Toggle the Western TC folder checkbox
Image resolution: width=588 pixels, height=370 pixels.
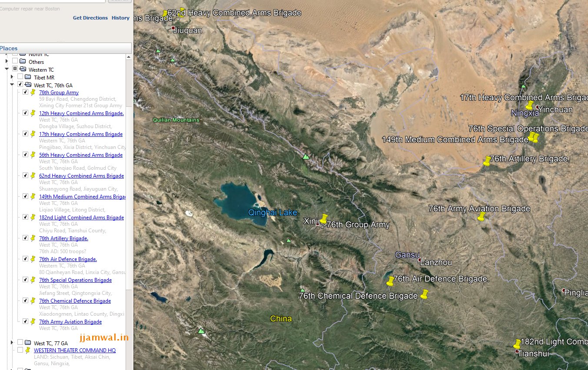pyautogui.click(x=15, y=69)
